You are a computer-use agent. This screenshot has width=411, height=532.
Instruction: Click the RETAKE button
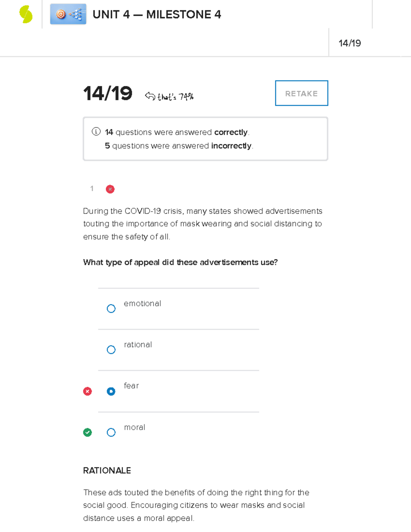click(302, 93)
